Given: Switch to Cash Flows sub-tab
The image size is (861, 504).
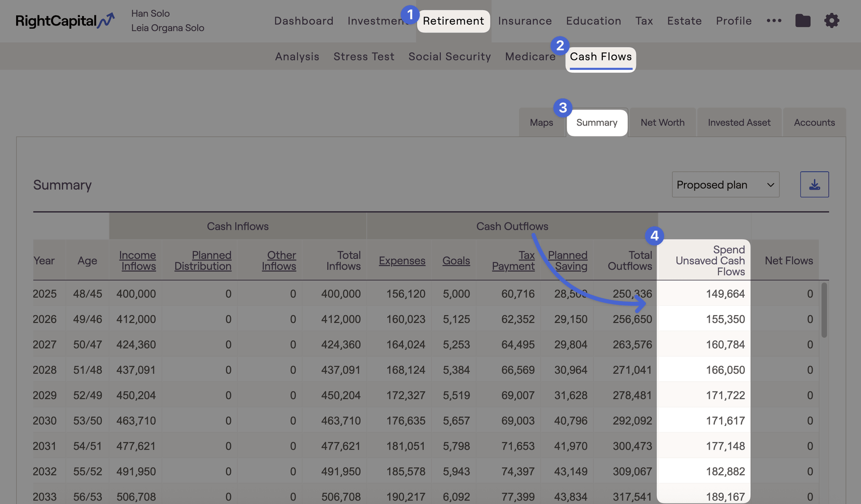Looking at the screenshot, I should (600, 56).
